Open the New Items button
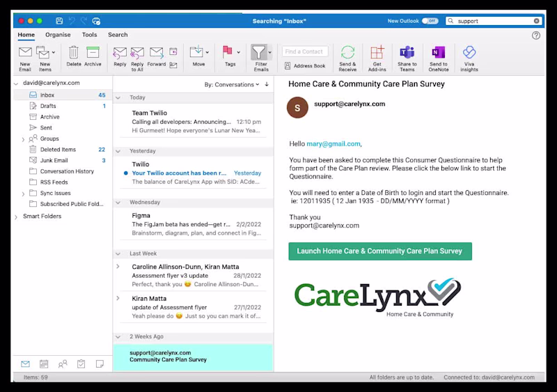 [45, 58]
